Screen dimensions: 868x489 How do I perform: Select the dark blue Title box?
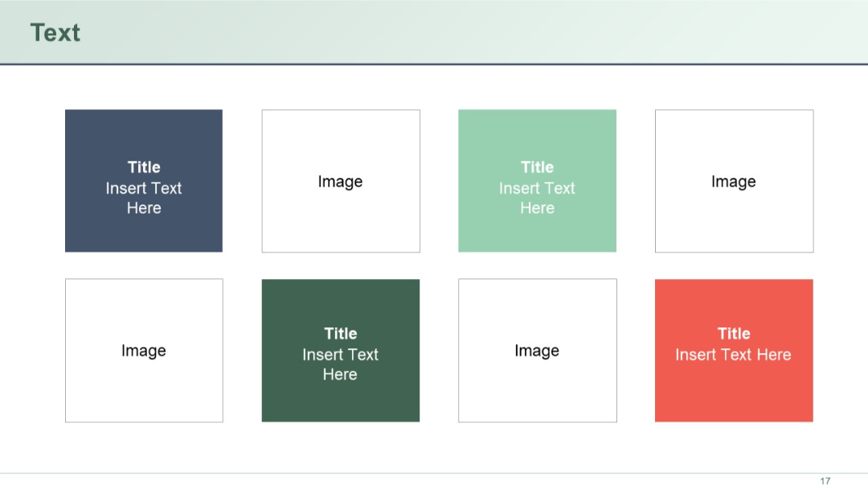coord(143,180)
